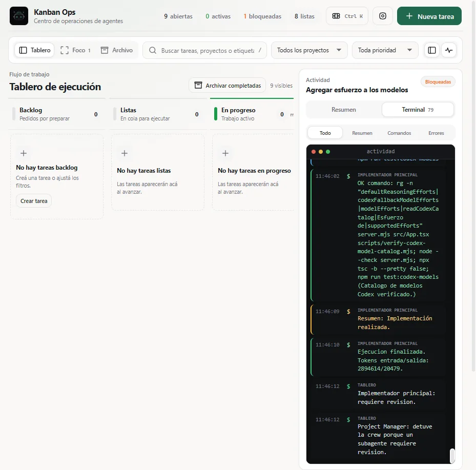Click the magnifier icon in search box
Image resolution: width=476 pixels, height=470 pixels.
pos(153,50)
